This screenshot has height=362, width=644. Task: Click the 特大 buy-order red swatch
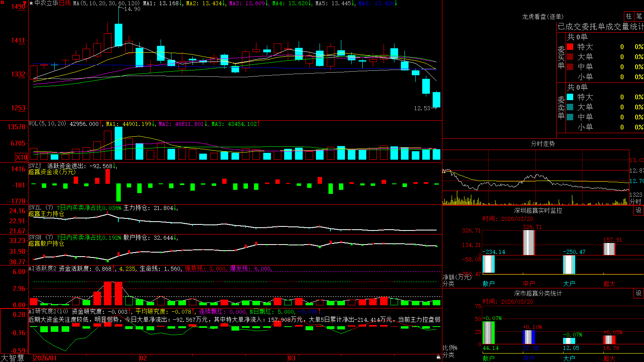570,47
